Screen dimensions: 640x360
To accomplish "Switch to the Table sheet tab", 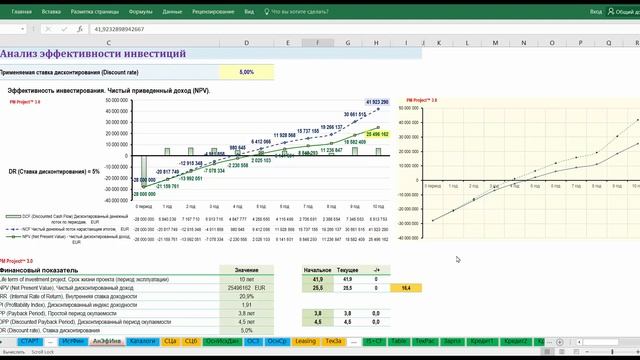I will (398, 341).
